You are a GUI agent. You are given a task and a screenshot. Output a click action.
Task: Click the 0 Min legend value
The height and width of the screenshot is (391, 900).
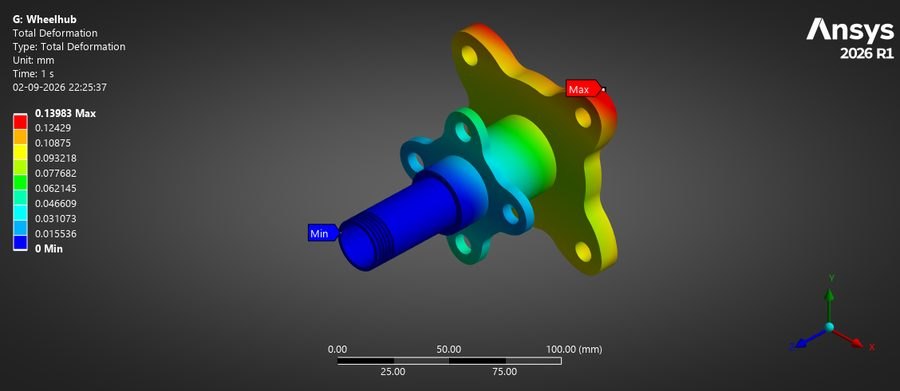pyautogui.click(x=49, y=249)
